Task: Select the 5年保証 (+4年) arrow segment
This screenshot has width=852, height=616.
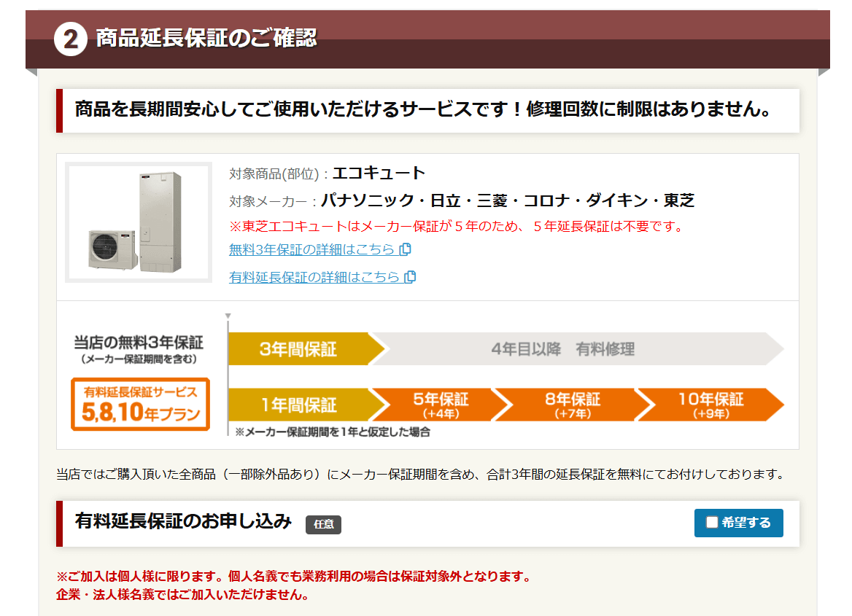Action: [440, 405]
